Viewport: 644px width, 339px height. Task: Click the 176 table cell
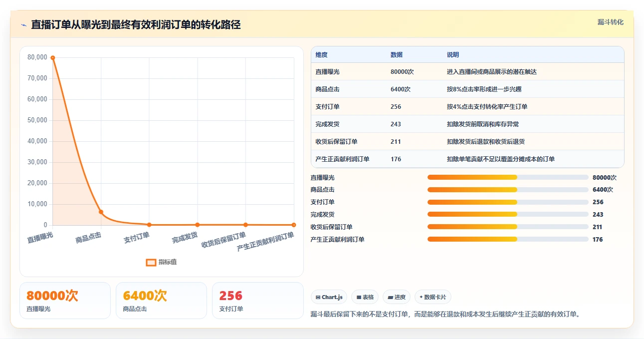[x=396, y=159]
